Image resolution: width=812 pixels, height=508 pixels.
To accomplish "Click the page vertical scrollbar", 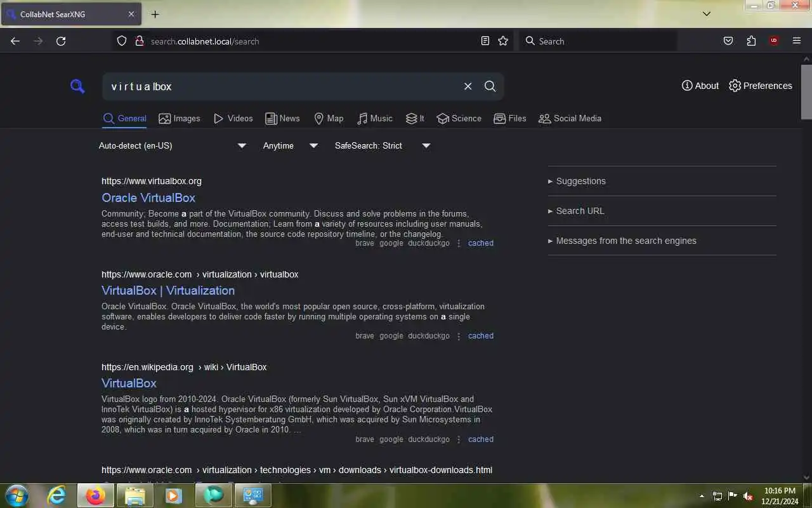I will tap(806, 91).
